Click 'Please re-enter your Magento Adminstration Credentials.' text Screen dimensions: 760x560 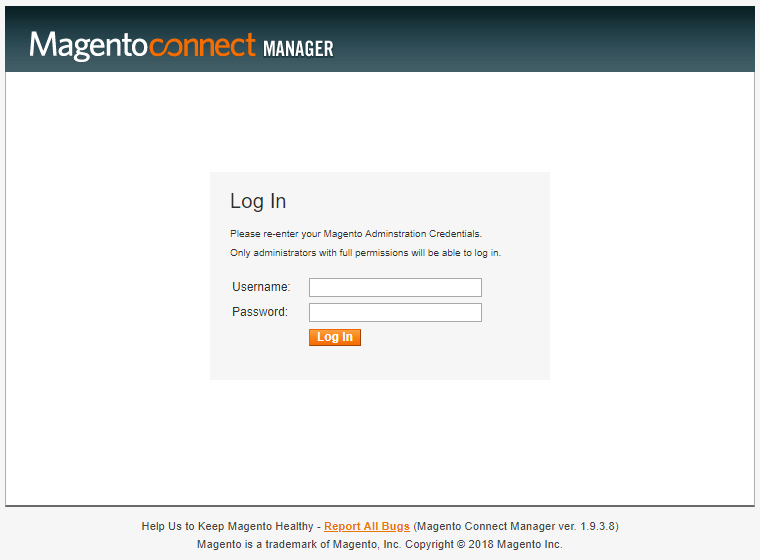click(x=356, y=234)
